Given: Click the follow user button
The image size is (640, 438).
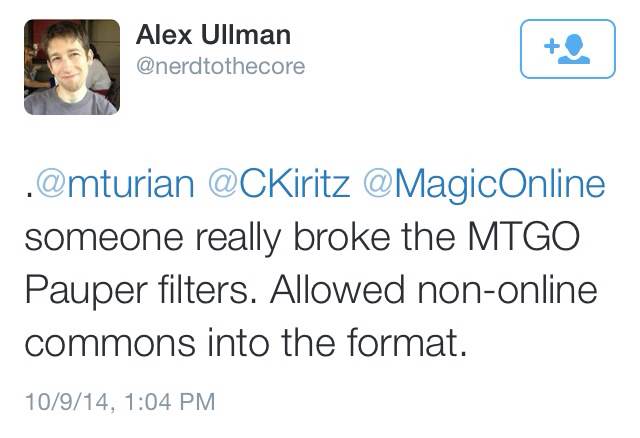Looking at the screenshot, I should coord(567,49).
